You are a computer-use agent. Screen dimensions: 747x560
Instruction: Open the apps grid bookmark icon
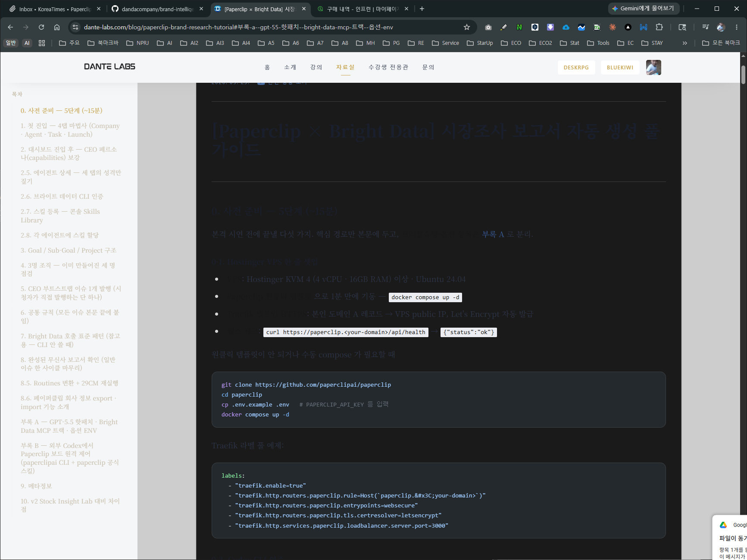pyautogui.click(x=42, y=43)
